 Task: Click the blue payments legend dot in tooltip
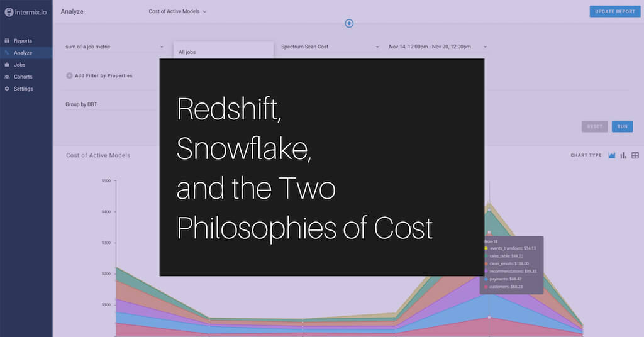point(486,279)
